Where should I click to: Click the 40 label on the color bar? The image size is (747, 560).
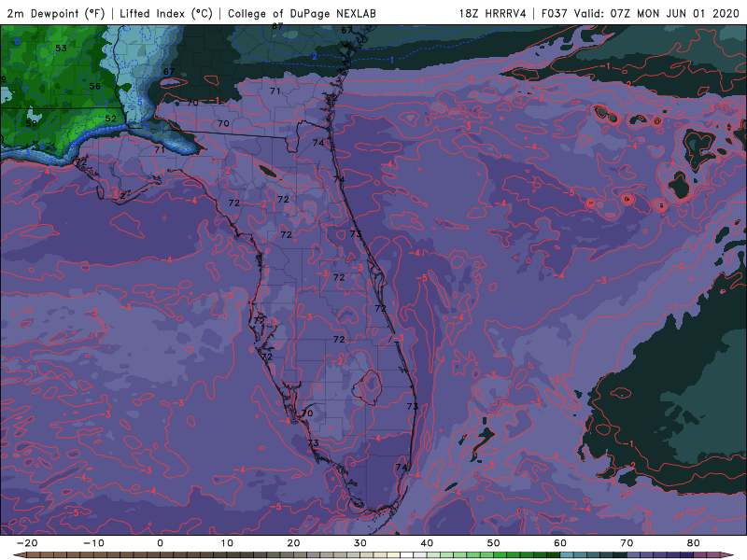pos(427,543)
